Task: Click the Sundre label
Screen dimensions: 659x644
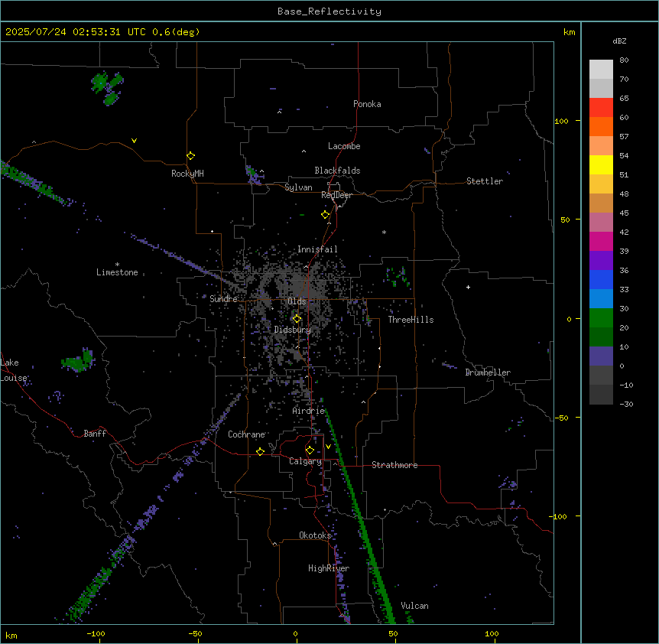Action: coord(223,299)
